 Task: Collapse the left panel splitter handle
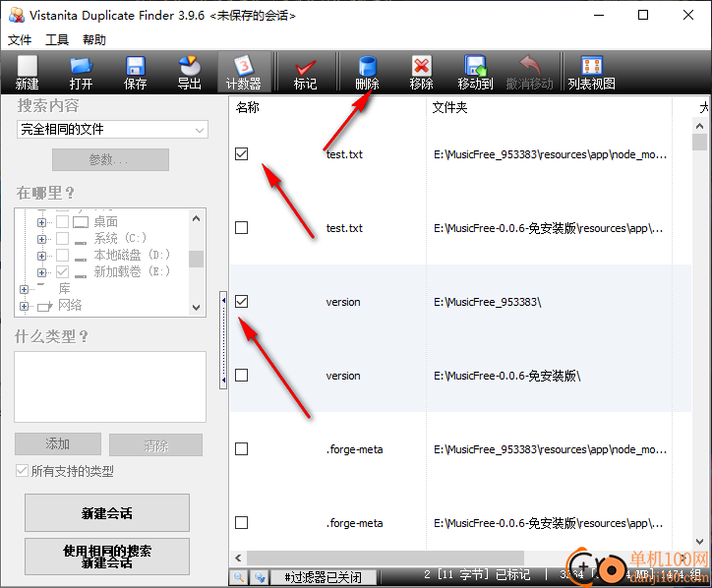(223, 339)
